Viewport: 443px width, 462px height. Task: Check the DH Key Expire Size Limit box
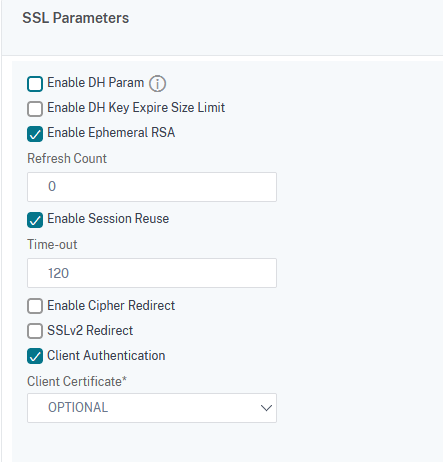point(35,109)
